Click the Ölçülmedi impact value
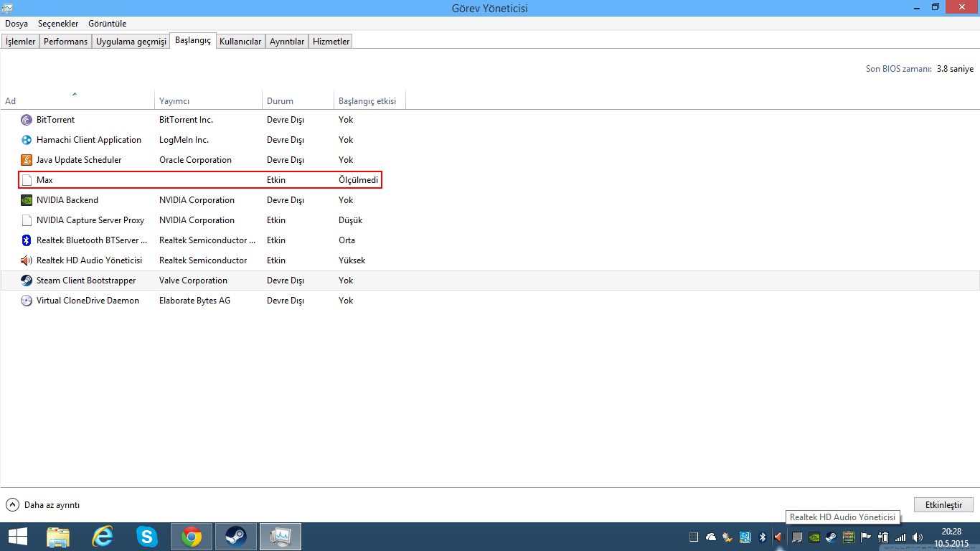Viewport: 980px width, 551px height. tap(358, 180)
